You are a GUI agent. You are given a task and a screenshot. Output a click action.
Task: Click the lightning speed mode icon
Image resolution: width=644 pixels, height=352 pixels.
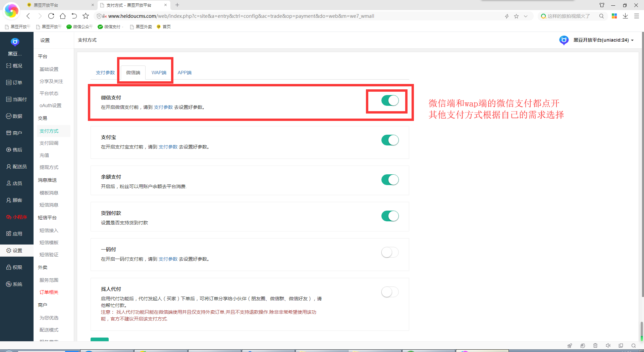(507, 16)
